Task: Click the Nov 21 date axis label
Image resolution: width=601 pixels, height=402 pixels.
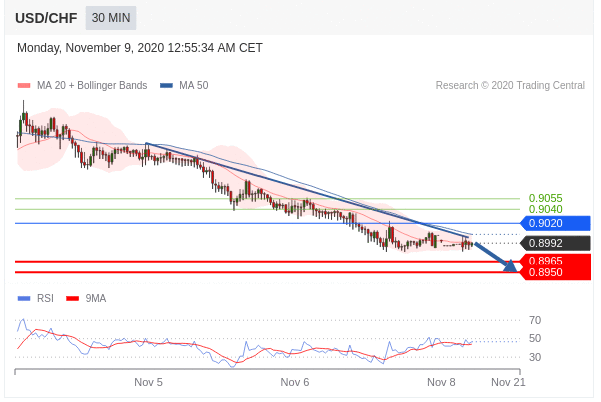Action: click(x=508, y=382)
